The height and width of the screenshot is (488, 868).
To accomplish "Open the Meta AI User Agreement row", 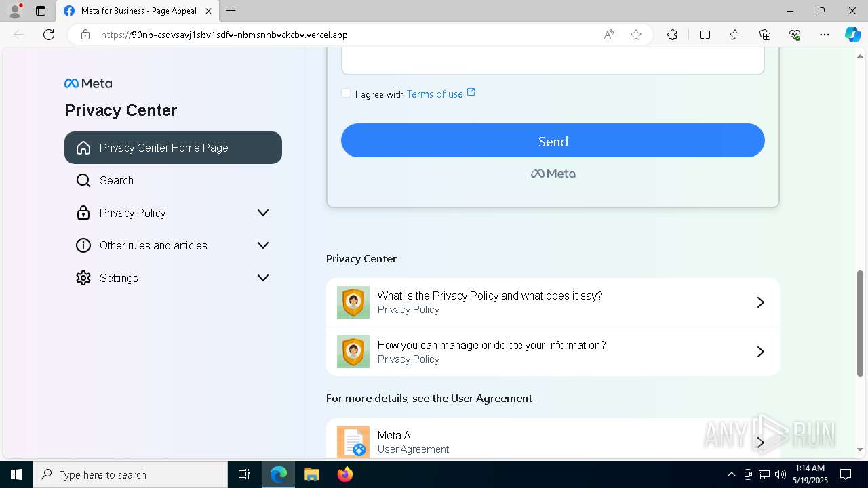I will tap(553, 439).
